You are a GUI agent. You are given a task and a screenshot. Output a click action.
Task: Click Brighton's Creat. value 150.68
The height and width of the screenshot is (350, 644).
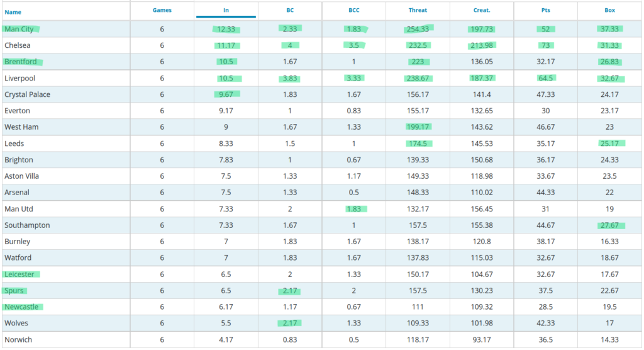pyautogui.click(x=482, y=160)
